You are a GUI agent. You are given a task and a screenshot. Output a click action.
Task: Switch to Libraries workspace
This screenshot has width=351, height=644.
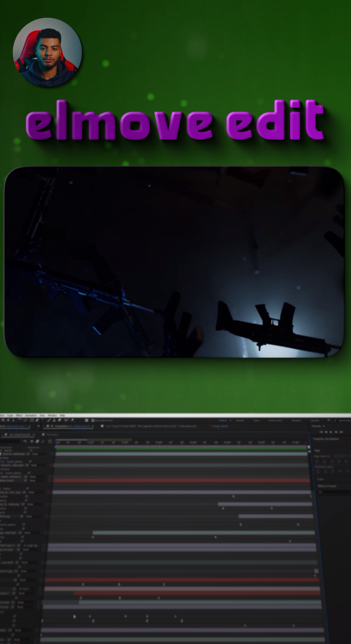tap(315, 420)
